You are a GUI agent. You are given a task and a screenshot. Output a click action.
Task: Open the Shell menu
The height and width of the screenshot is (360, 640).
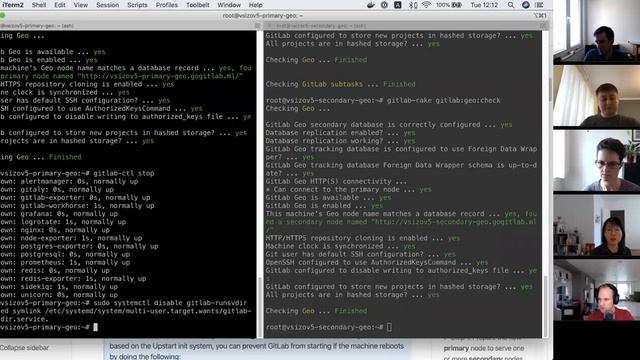(39, 5)
